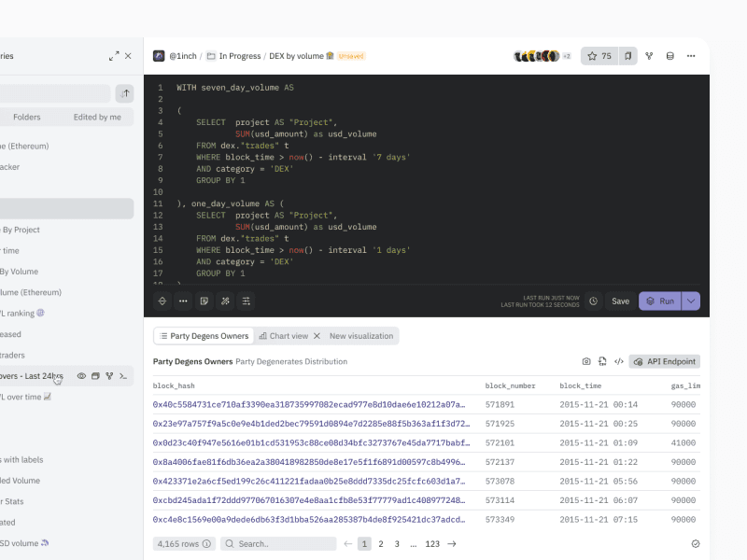Open the editor ellipsis options menu
This screenshot has width=747, height=560.
click(x=183, y=301)
